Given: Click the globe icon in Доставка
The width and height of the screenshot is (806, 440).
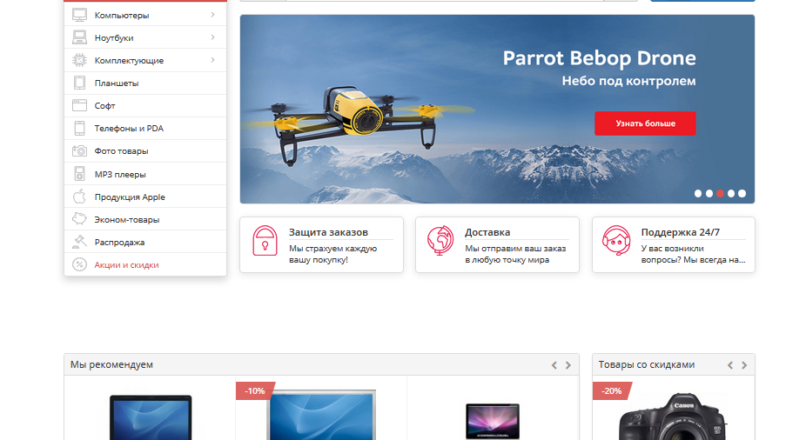Looking at the screenshot, I should click(441, 241).
